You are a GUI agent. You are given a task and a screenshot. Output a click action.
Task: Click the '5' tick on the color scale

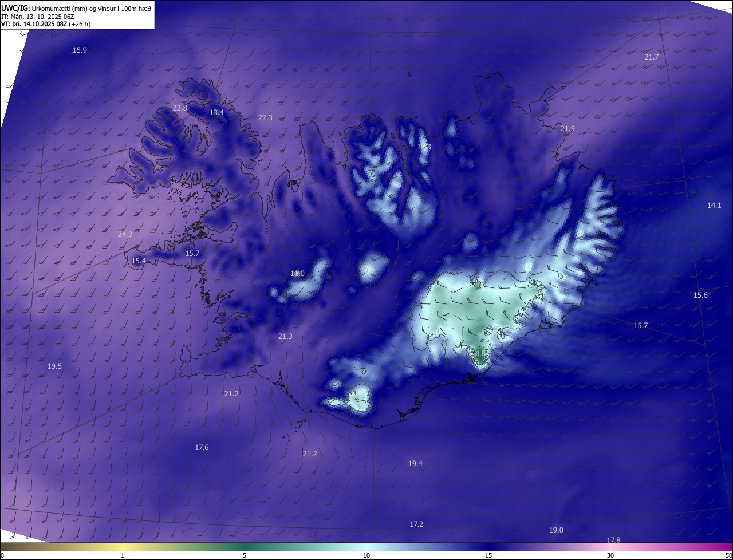[x=245, y=555]
